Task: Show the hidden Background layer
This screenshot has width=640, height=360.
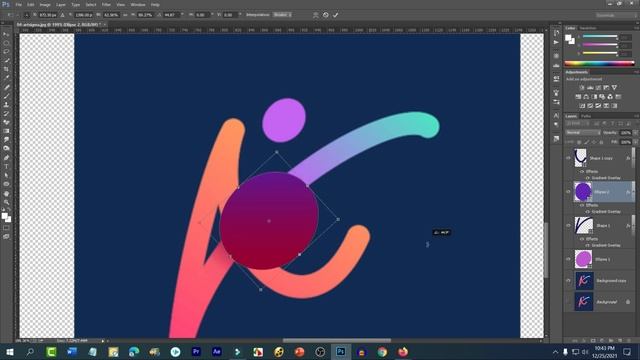Action: (x=568, y=302)
